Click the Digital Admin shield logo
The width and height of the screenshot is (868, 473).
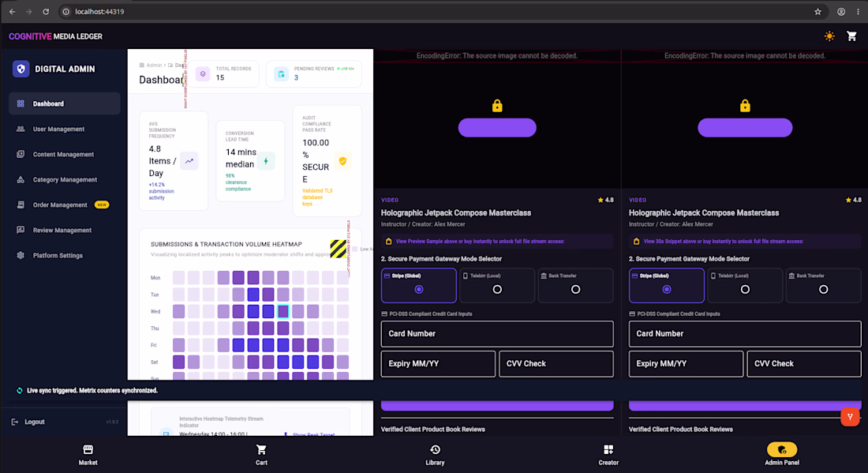tap(21, 69)
